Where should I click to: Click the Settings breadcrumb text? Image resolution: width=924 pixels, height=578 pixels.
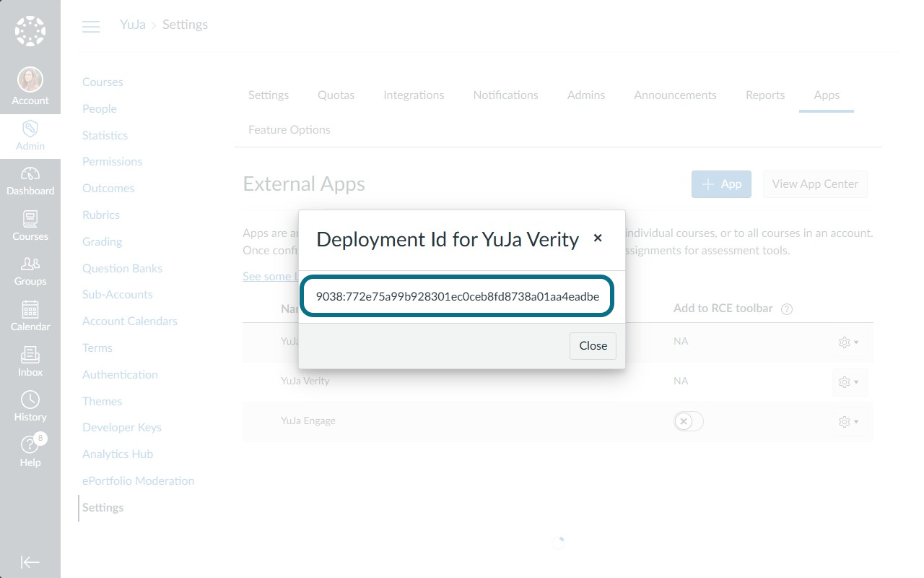click(x=185, y=25)
